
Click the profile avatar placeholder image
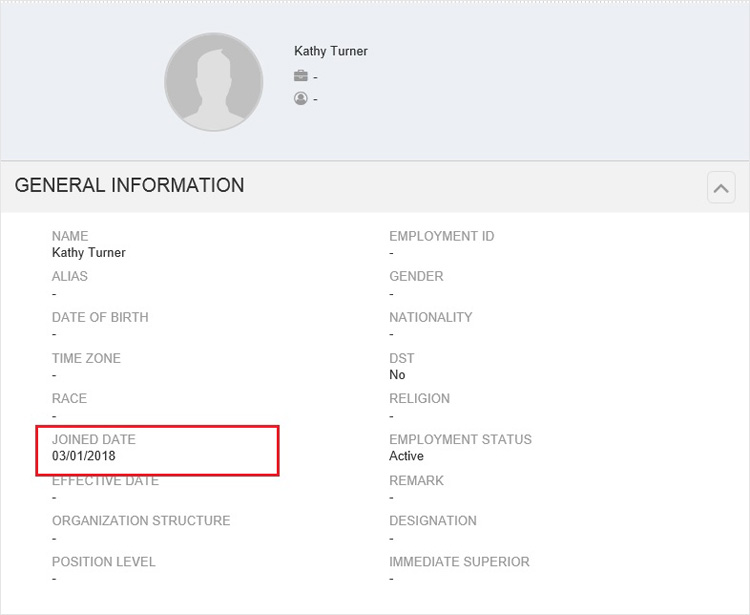click(x=213, y=82)
